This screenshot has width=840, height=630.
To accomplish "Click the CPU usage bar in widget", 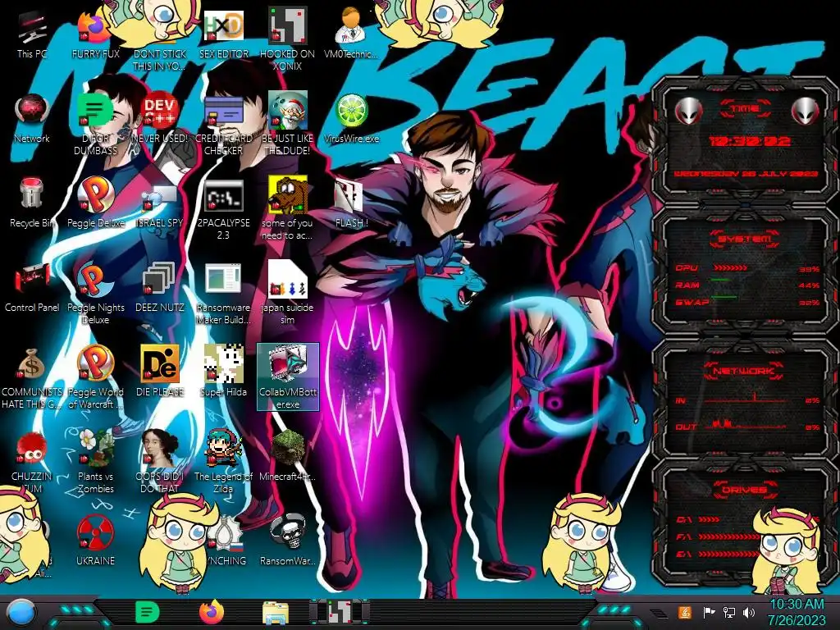I will pos(731,268).
